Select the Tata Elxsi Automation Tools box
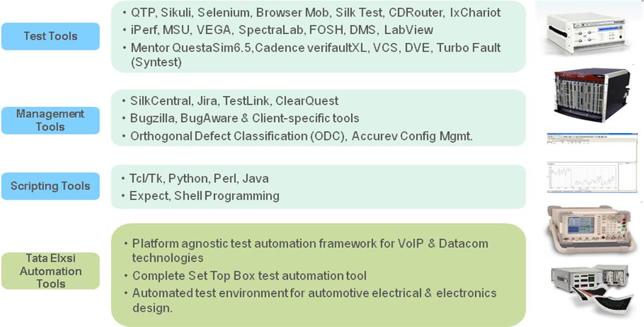 (50, 270)
